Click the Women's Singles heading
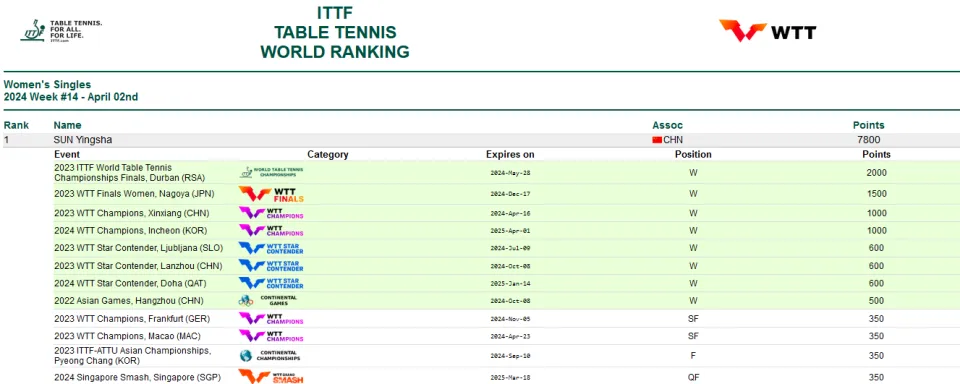This screenshot has width=960, height=384. coord(47,85)
